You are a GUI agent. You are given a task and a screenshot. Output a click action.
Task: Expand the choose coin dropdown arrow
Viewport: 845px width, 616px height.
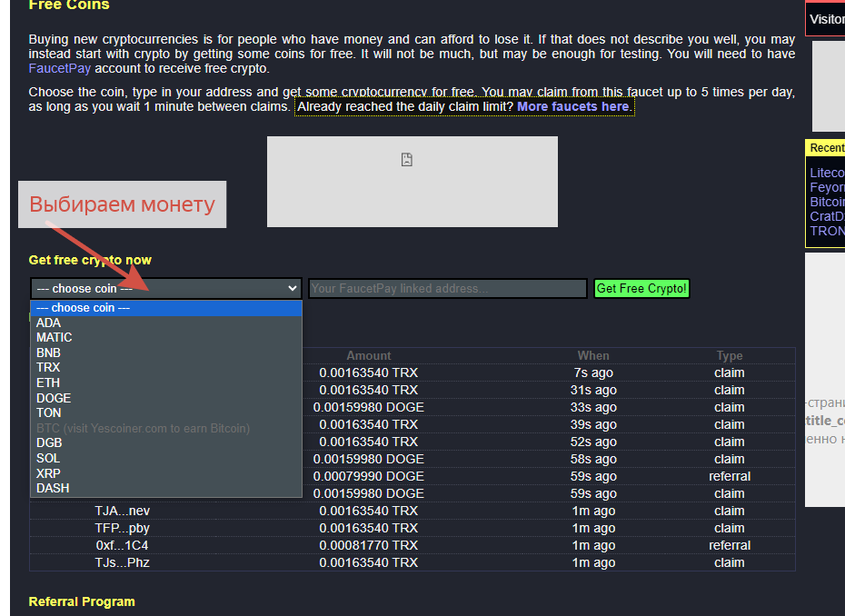coord(292,288)
